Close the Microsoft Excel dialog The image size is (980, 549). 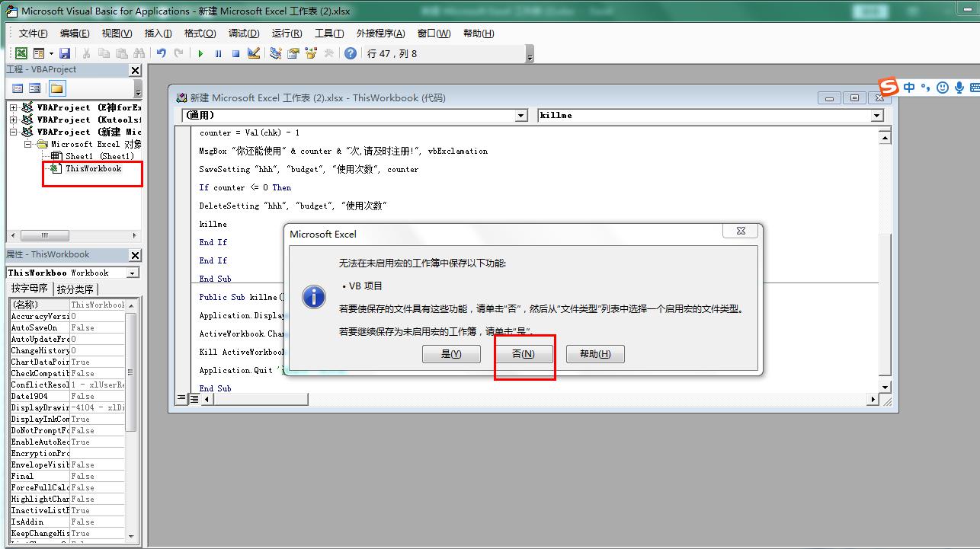pyautogui.click(x=741, y=231)
